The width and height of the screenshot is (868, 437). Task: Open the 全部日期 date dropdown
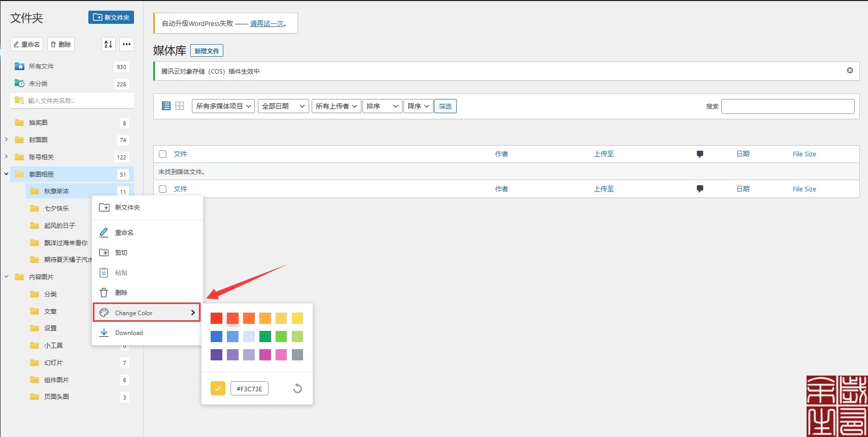click(283, 106)
